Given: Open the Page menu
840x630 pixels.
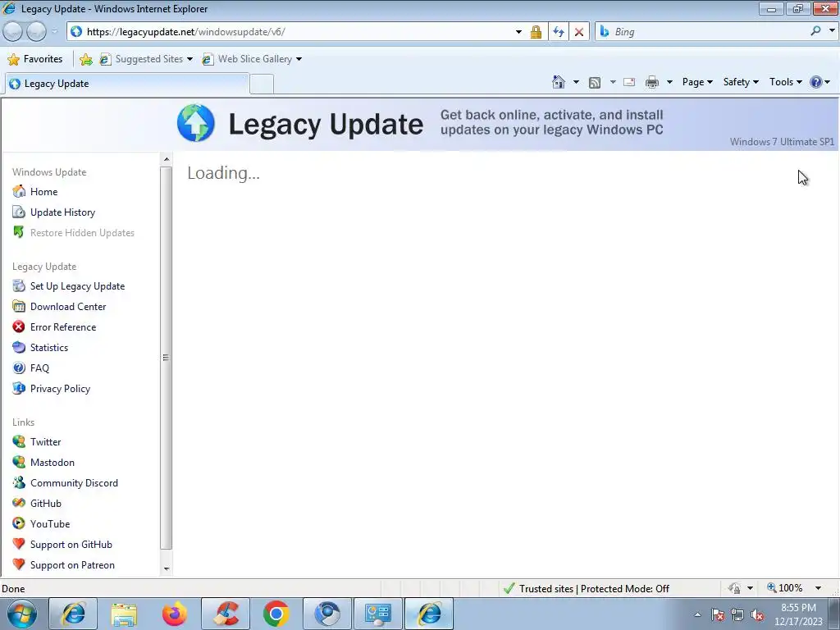Looking at the screenshot, I should tap(697, 82).
